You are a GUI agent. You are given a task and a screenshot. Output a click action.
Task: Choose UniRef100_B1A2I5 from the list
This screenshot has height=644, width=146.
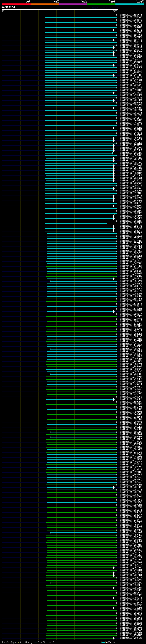[131, 306]
